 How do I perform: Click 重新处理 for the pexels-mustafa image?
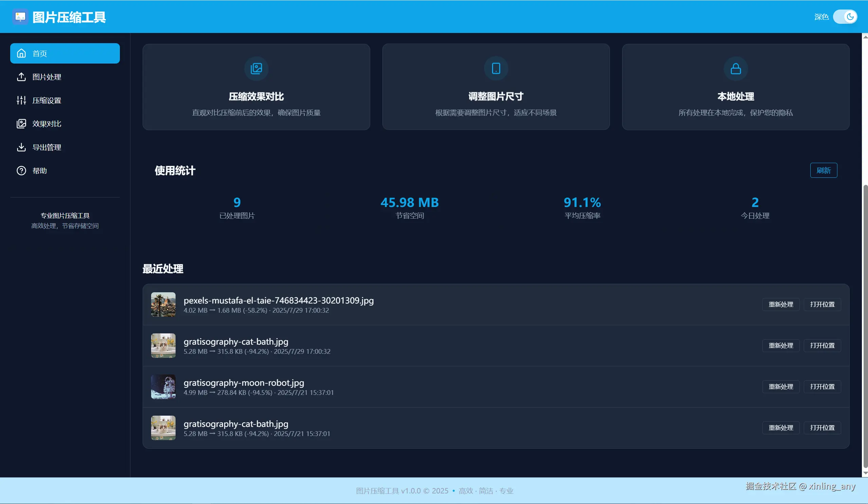780,305
